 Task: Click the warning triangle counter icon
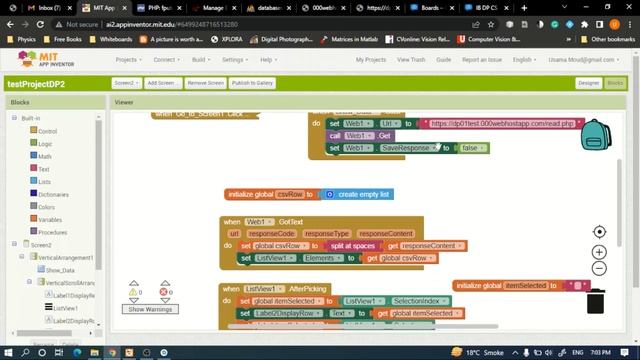point(133,292)
